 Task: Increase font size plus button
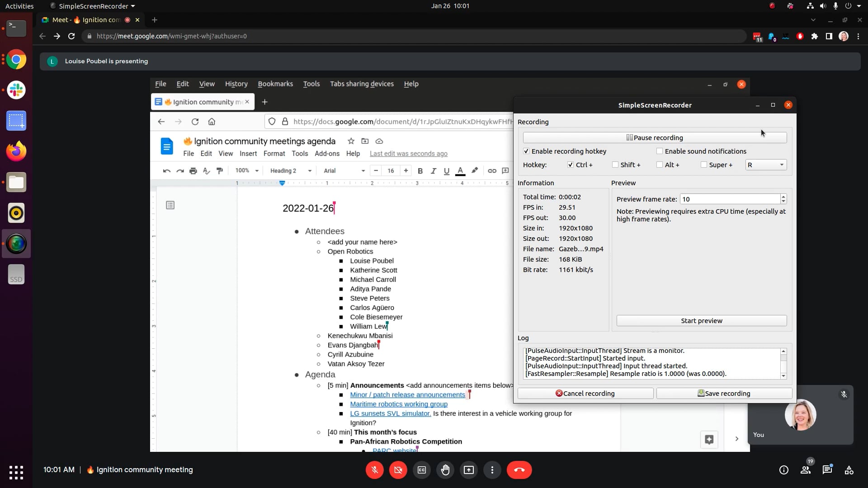tap(406, 171)
